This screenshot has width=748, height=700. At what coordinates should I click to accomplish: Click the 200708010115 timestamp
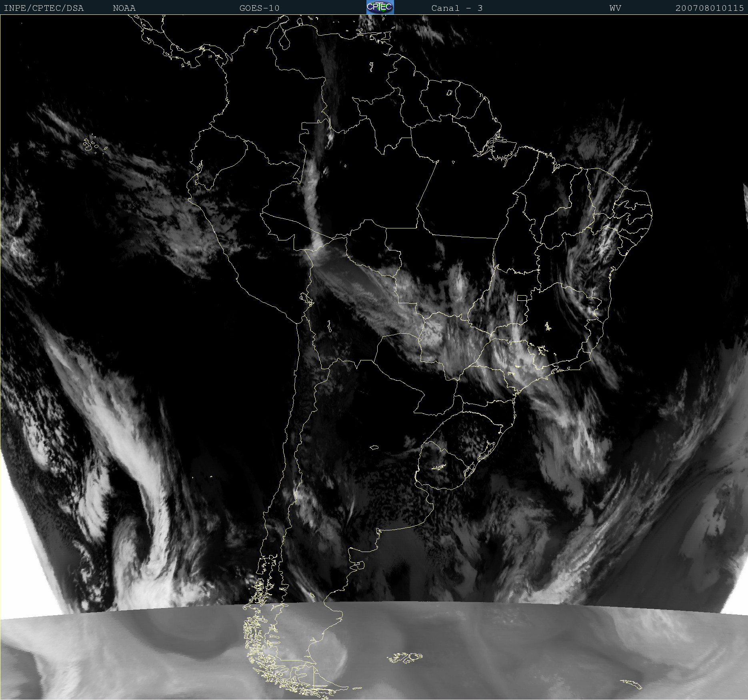[710, 8]
